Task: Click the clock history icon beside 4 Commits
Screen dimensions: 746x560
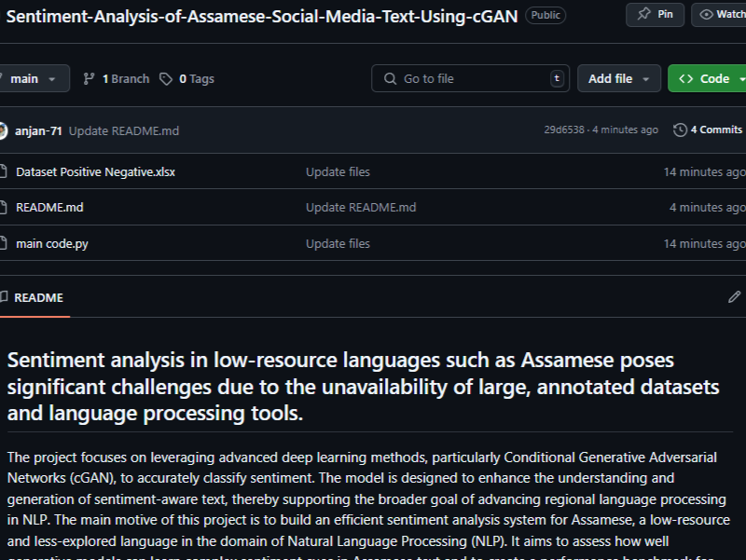Action: pyautogui.click(x=680, y=130)
